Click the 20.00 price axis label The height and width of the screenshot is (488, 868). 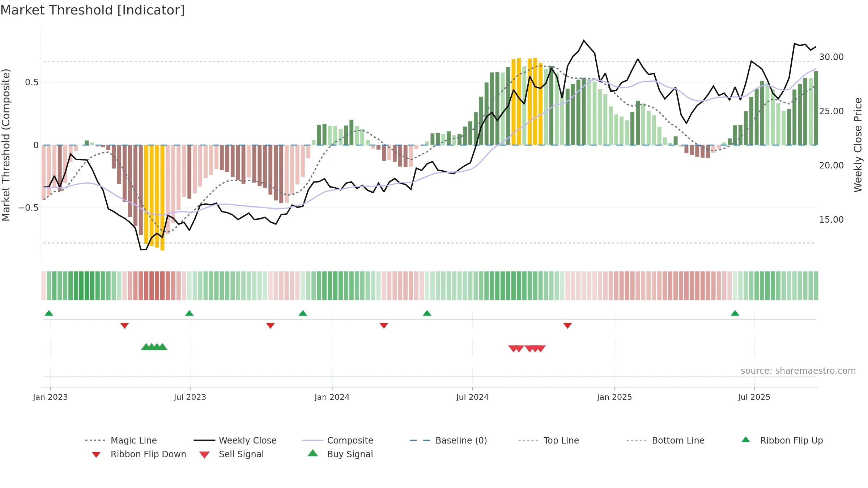[x=831, y=166]
